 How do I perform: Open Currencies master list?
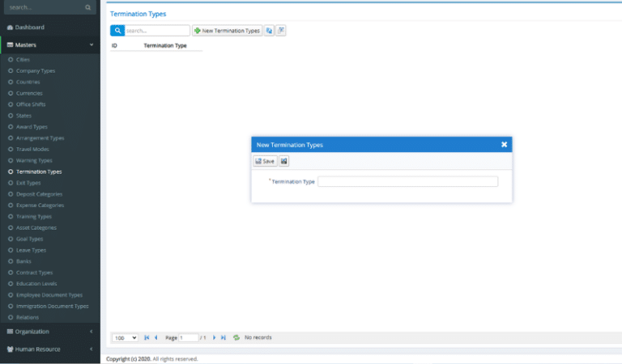coord(29,93)
